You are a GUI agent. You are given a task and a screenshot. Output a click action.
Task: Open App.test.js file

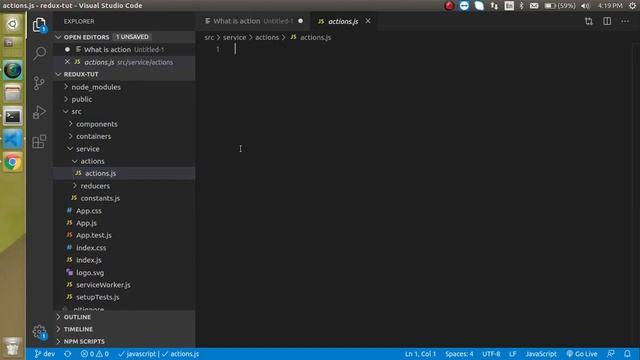(124, 236)
